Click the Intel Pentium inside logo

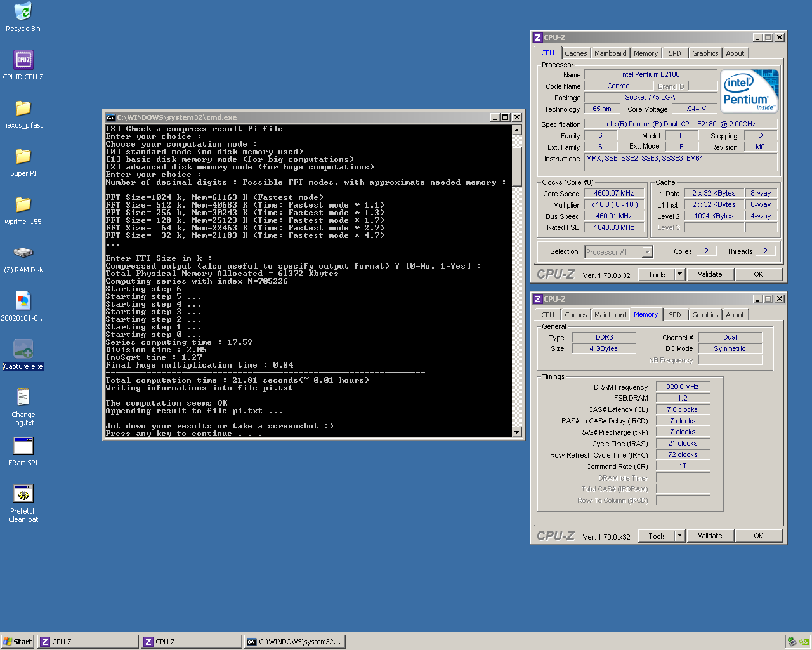click(x=749, y=91)
